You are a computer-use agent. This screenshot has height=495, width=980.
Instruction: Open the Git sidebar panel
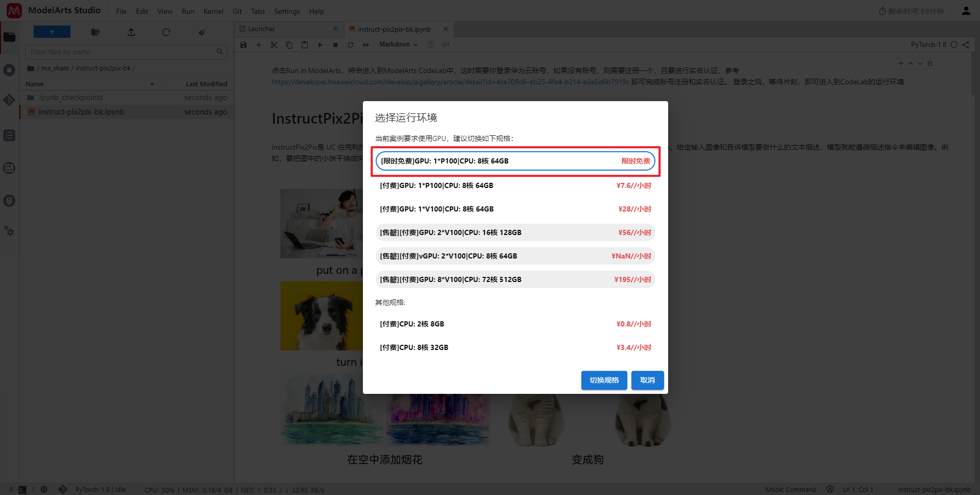click(x=9, y=100)
